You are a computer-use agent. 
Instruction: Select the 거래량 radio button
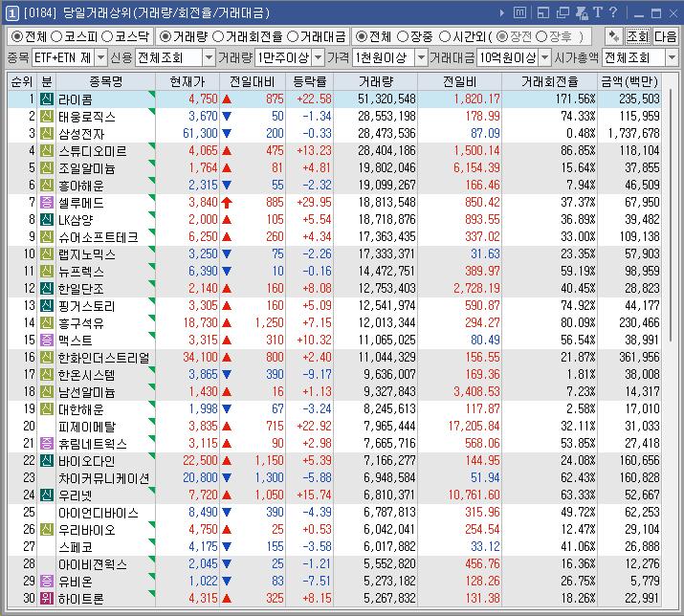click(x=165, y=36)
